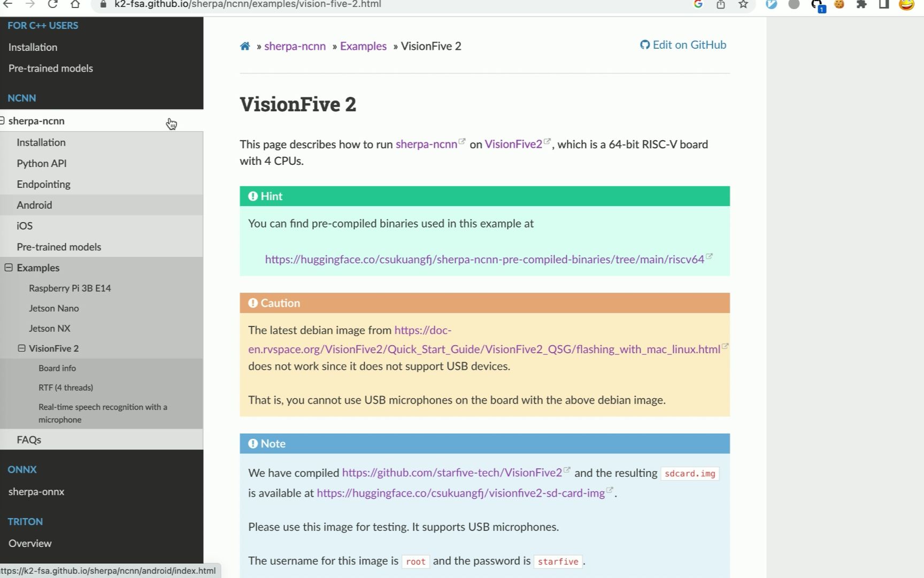Collapse the Examples tree node
Viewport: 924px width, 578px height.
[9, 268]
